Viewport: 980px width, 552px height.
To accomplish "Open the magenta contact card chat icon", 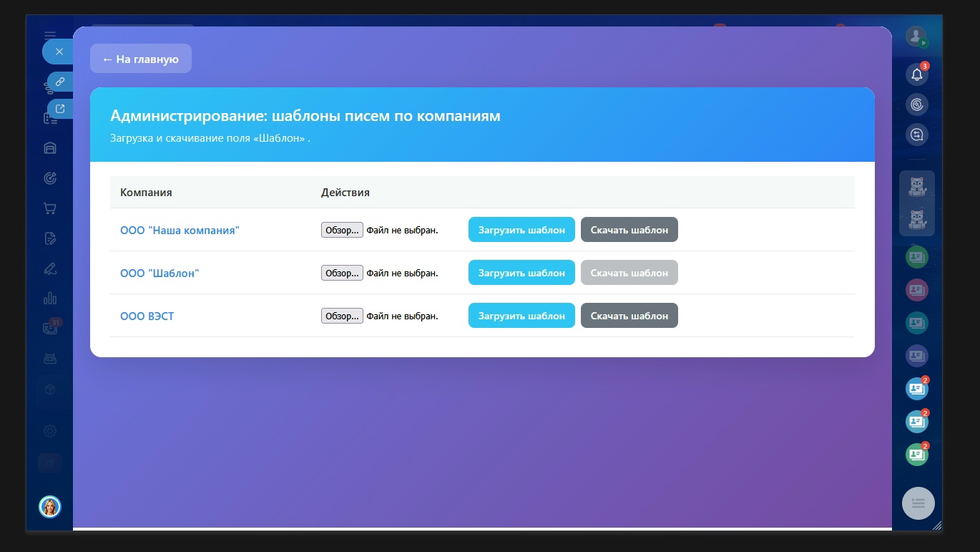I will click(x=917, y=290).
